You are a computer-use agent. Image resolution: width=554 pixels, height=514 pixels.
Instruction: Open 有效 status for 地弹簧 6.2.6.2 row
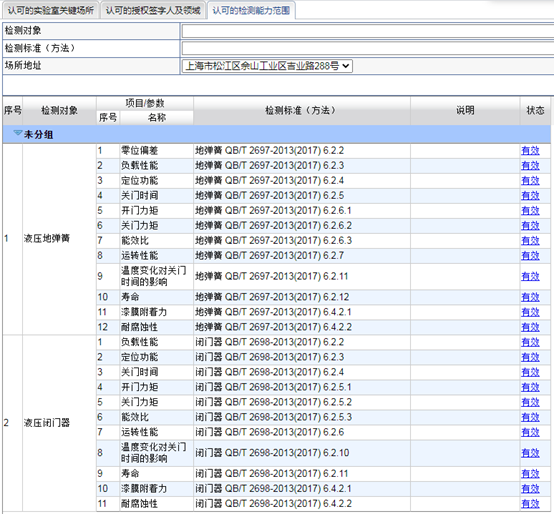click(x=530, y=225)
